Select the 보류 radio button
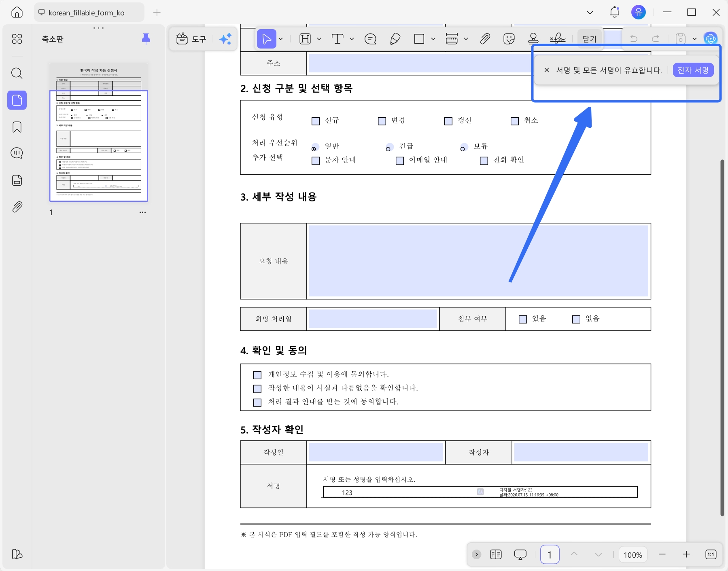The image size is (728, 571). (463, 148)
